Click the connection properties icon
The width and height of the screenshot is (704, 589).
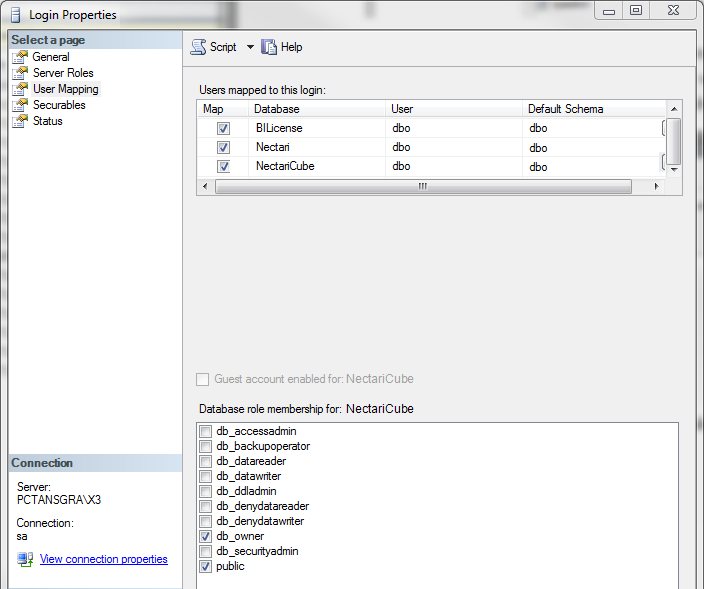tap(25, 559)
